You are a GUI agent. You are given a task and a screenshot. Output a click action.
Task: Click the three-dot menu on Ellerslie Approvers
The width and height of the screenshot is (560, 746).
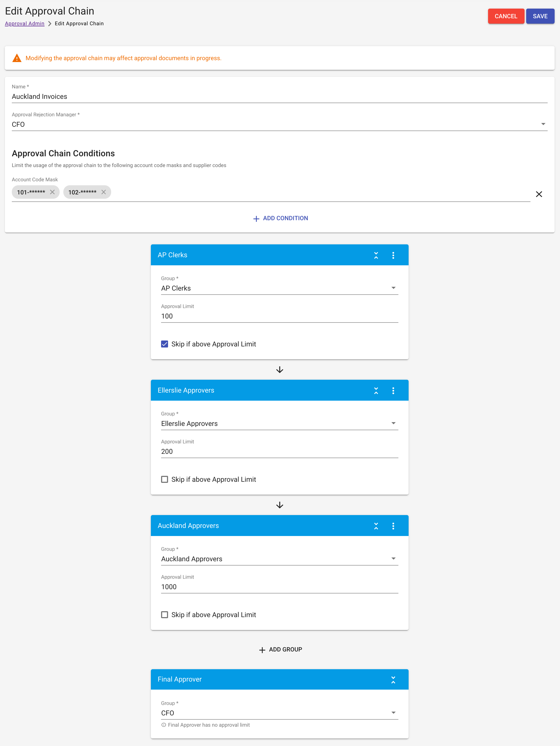tap(394, 390)
